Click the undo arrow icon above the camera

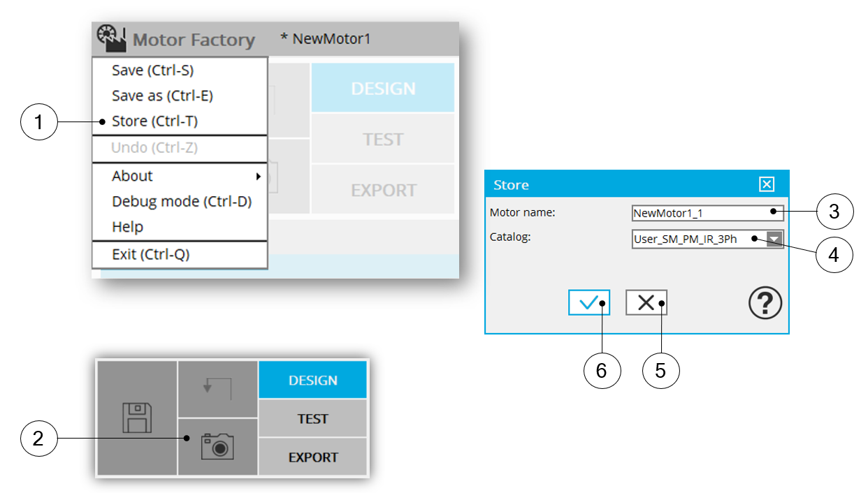(x=217, y=388)
